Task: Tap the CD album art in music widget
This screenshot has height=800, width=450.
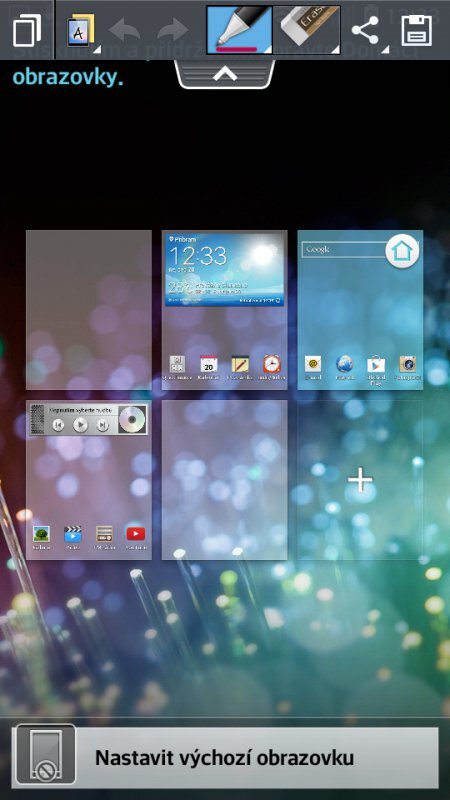Action: pyautogui.click(x=132, y=419)
